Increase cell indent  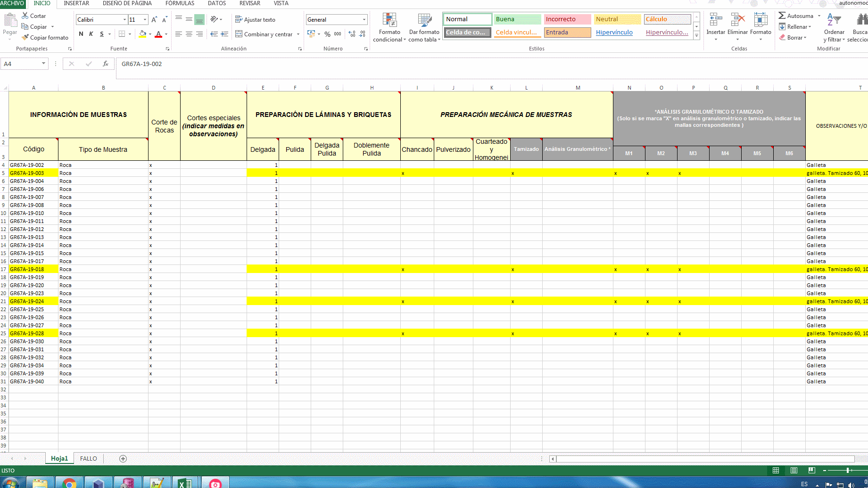pyautogui.click(x=224, y=34)
